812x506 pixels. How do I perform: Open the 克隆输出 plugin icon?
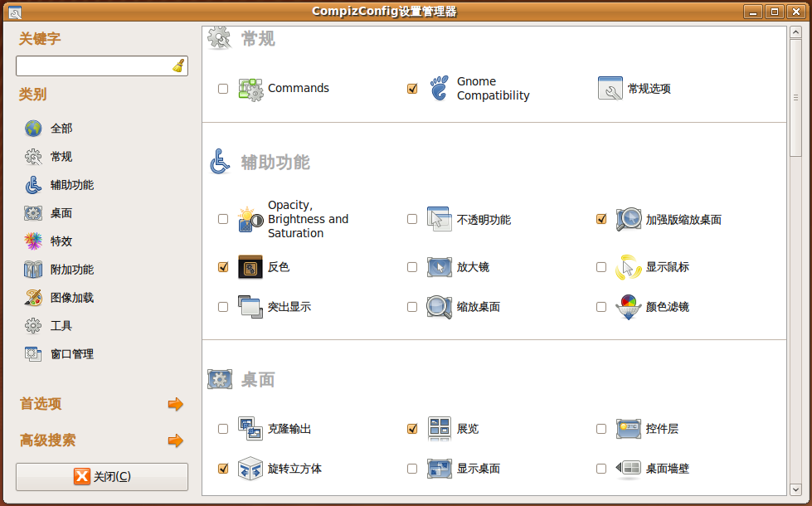(250, 429)
